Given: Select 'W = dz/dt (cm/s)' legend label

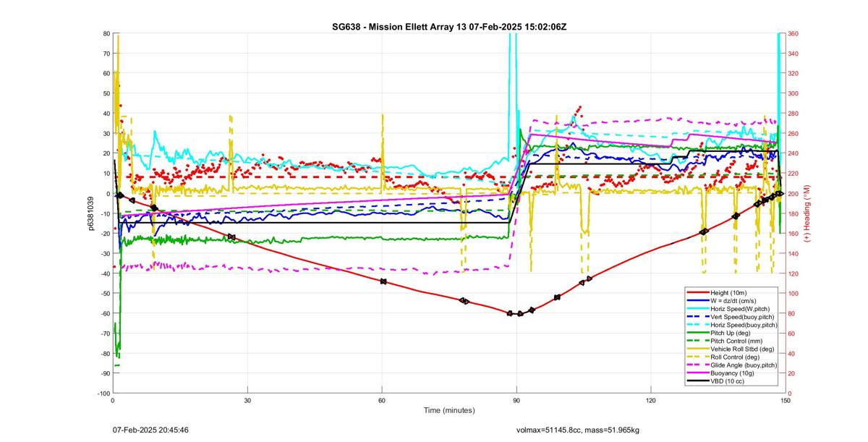Looking at the screenshot, I should click(735, 300).
